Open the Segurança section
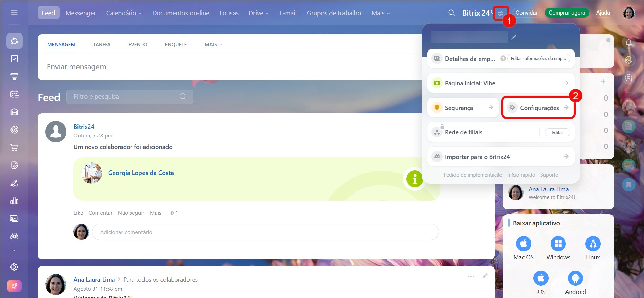 (463, 108)
